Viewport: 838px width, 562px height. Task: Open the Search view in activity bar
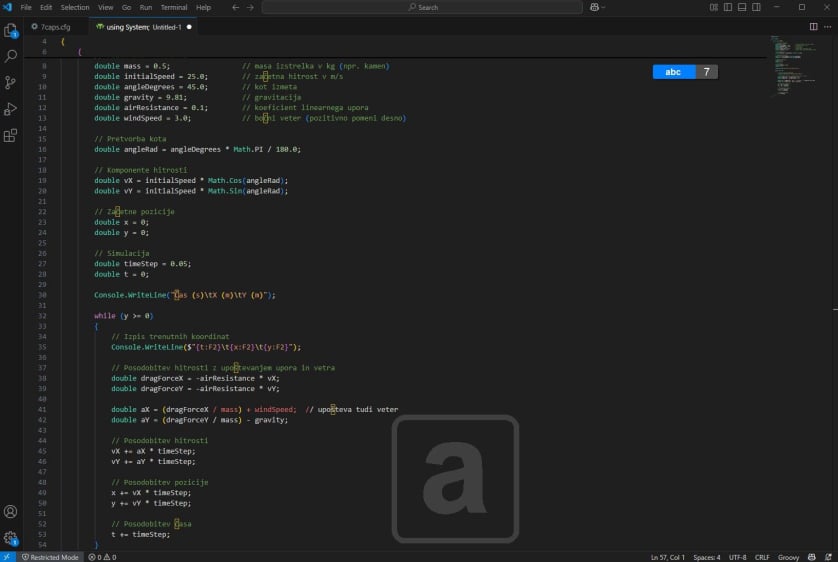coord(11,56)
